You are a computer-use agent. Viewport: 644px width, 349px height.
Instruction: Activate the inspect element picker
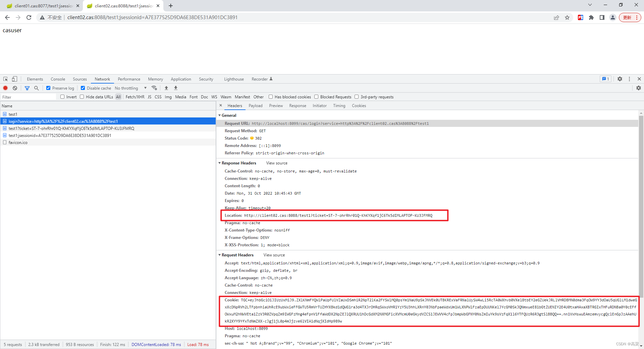coord(6,79)
